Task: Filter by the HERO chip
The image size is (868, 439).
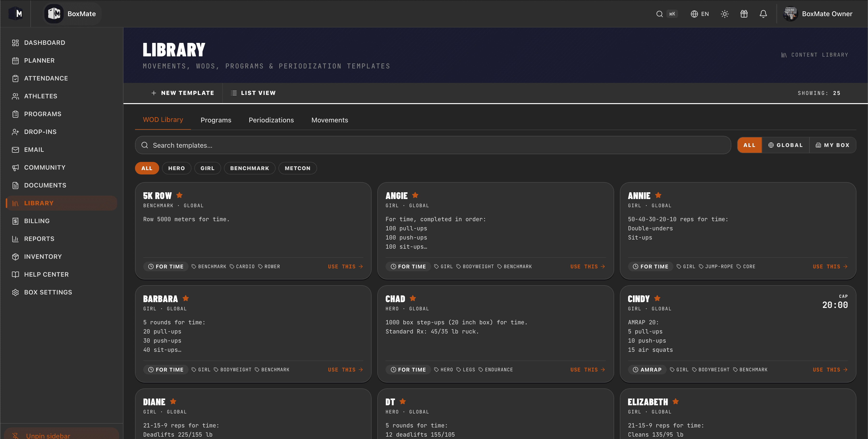Action: coord(176,168)
